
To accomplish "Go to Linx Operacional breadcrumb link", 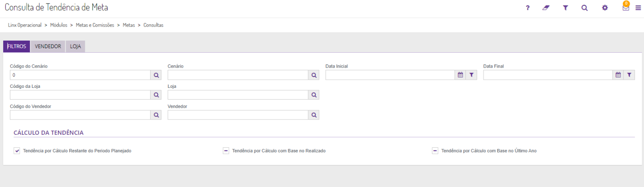I will click(25, 25).
